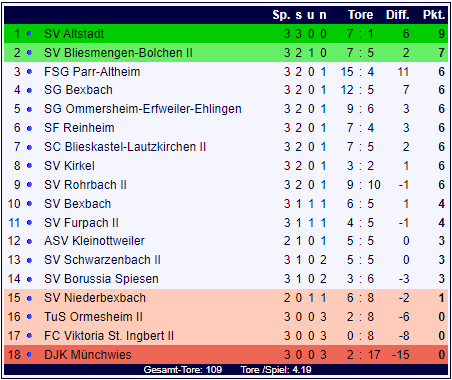This screenshot has height=380, width=452.
Task: Click the blue dot beside SV Altstadt
Action: 29,34
